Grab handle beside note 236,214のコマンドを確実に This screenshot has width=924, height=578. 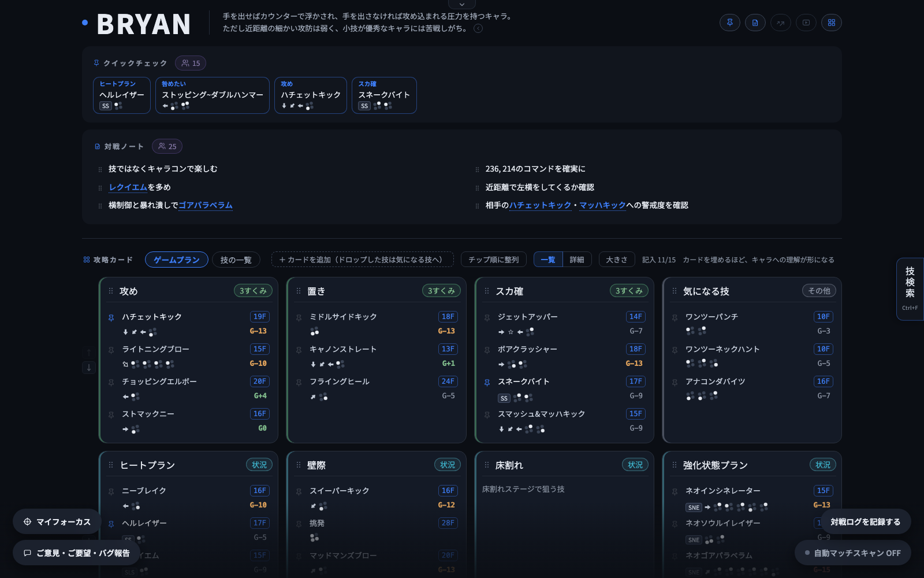coord(477,169)
